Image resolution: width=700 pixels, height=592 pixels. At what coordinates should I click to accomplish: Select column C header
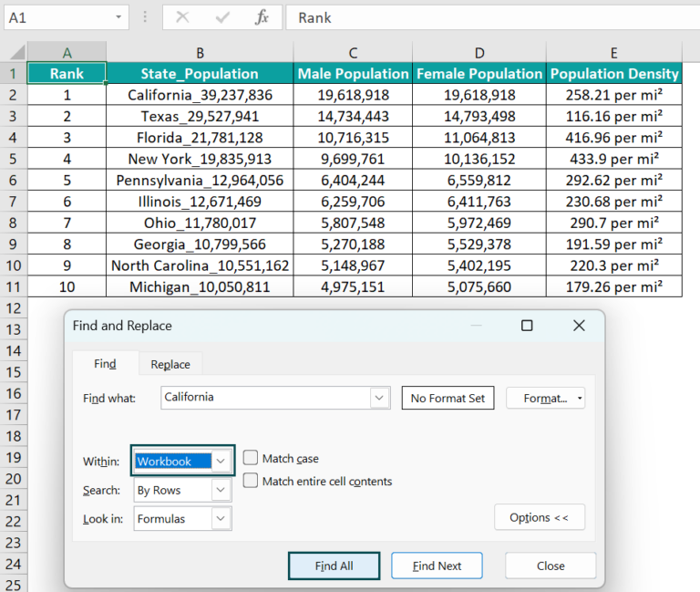point(353,53)
